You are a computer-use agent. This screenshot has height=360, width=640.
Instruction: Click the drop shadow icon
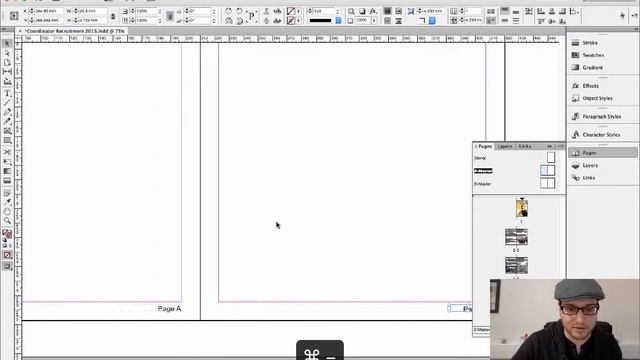click(x=362, y=11)
